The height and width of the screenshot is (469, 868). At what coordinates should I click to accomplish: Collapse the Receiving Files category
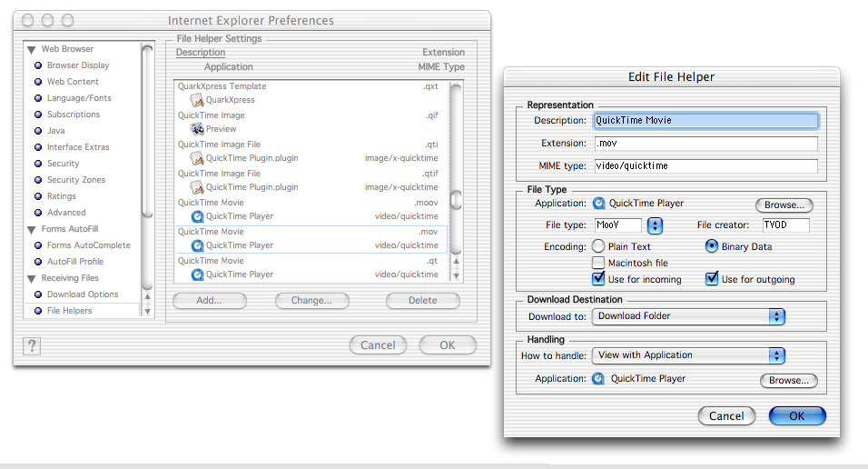click(32, 279)
